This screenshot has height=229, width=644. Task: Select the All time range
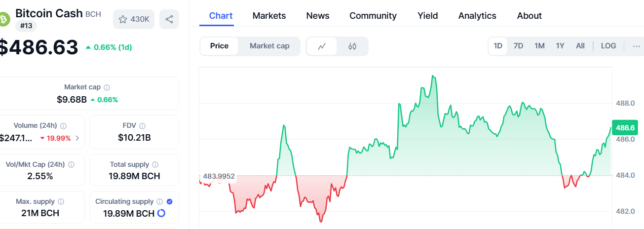580,46
